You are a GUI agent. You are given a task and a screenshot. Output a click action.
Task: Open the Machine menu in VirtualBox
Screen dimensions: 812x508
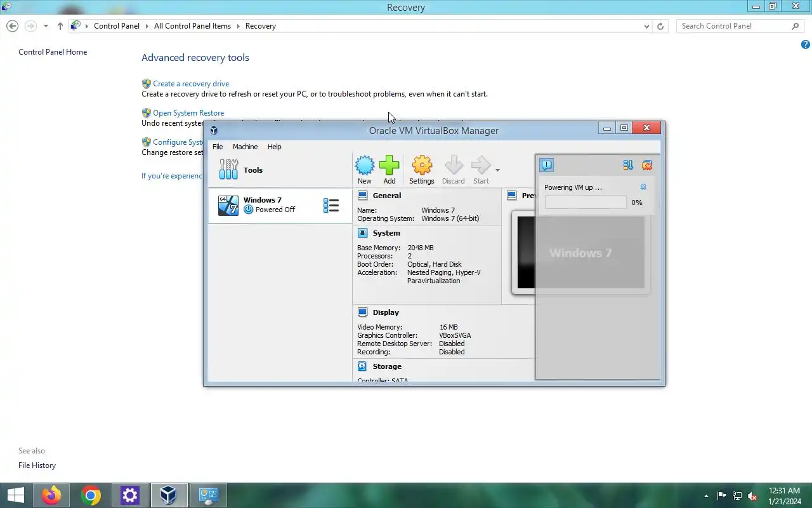[245, 147]
